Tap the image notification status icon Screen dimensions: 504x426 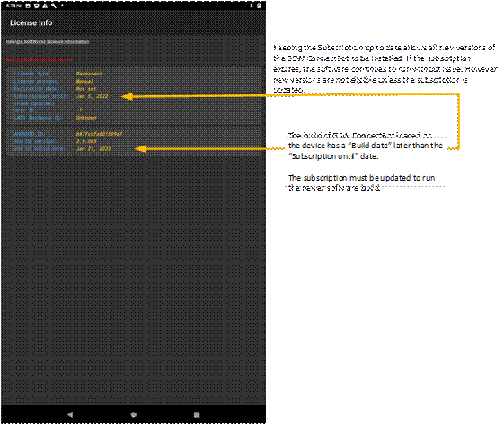click(28, 5)
